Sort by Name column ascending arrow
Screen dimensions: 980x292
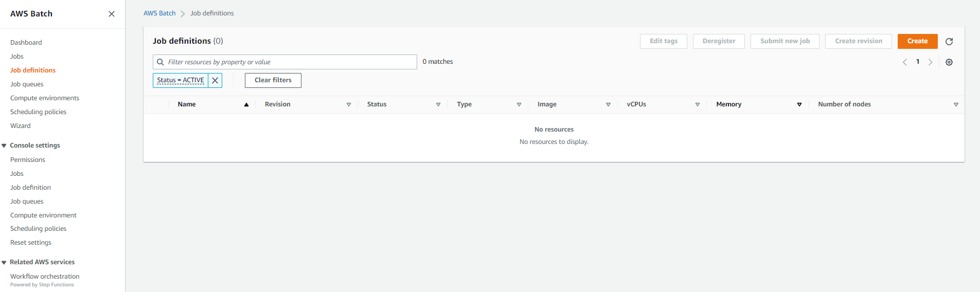click(x=246, y=104)
